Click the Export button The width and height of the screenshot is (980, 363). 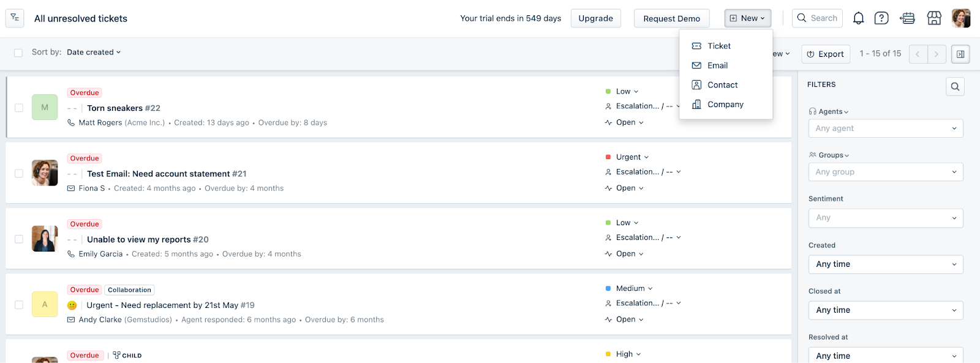(826, 54)
